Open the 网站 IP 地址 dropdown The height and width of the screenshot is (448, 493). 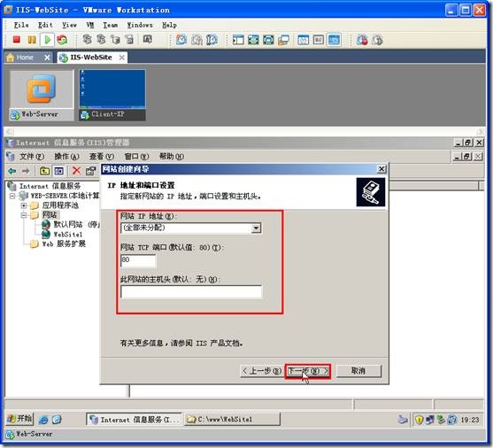pos(257,228)
